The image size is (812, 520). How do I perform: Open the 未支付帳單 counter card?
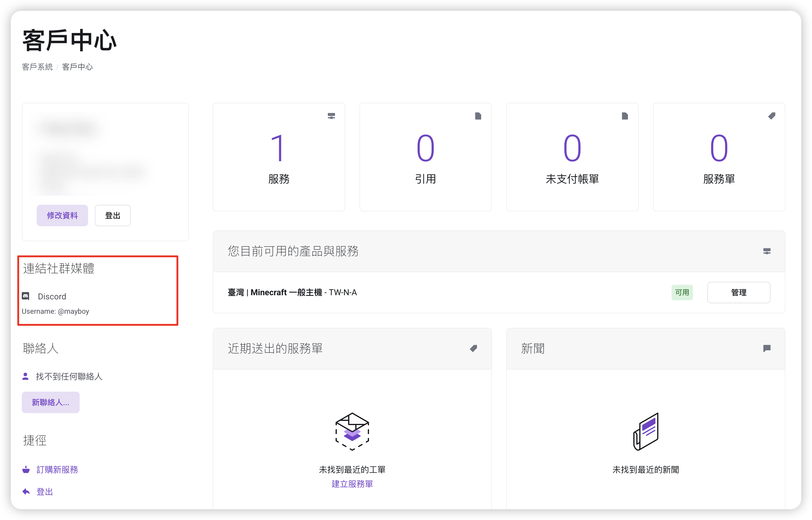coord(572,157)
